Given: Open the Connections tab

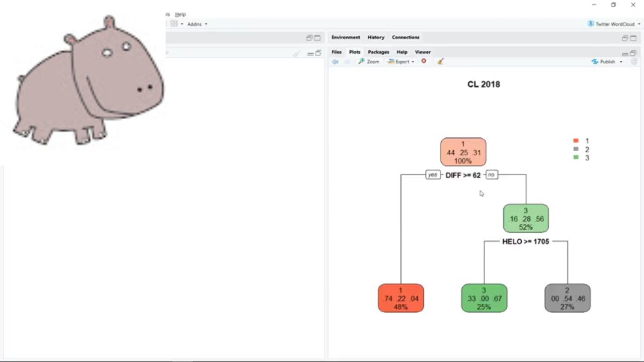Looking at the screenshot, I should tap(406, 37).
